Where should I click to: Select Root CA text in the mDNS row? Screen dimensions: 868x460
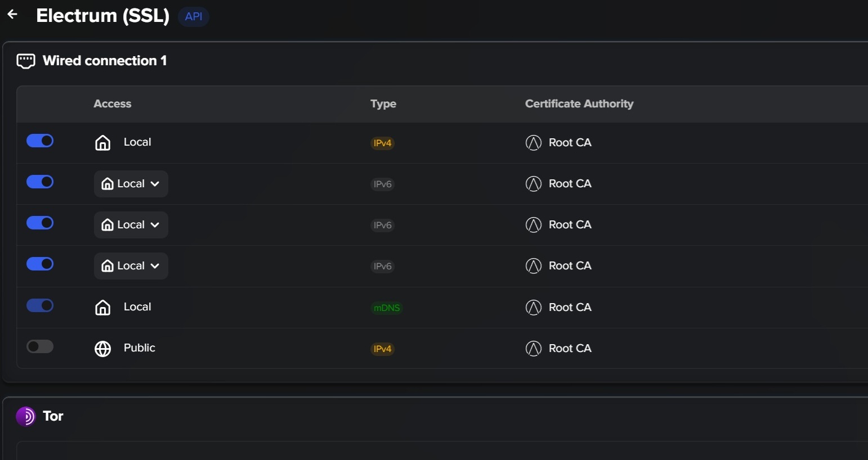pyautogui.click(x=570, y=308)
